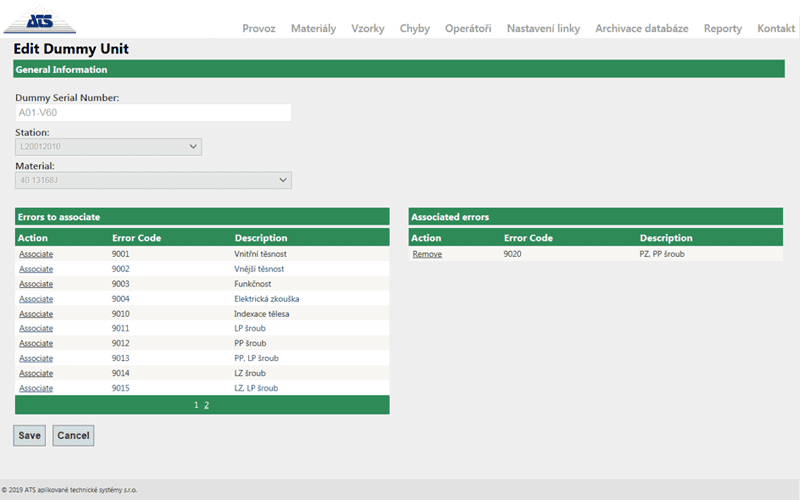Associate error 9012 PP šroub
This screenshot has height=500, width=800.
[36, 343]
